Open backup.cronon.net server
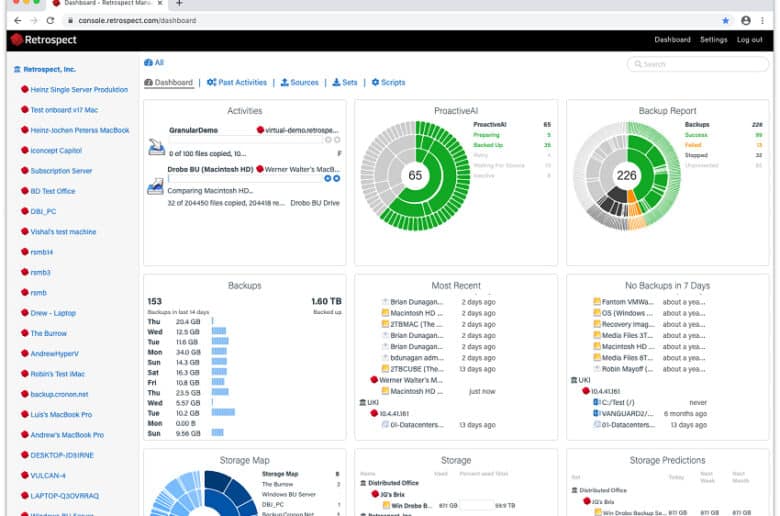The image size is (780, 516). [59, 395]
